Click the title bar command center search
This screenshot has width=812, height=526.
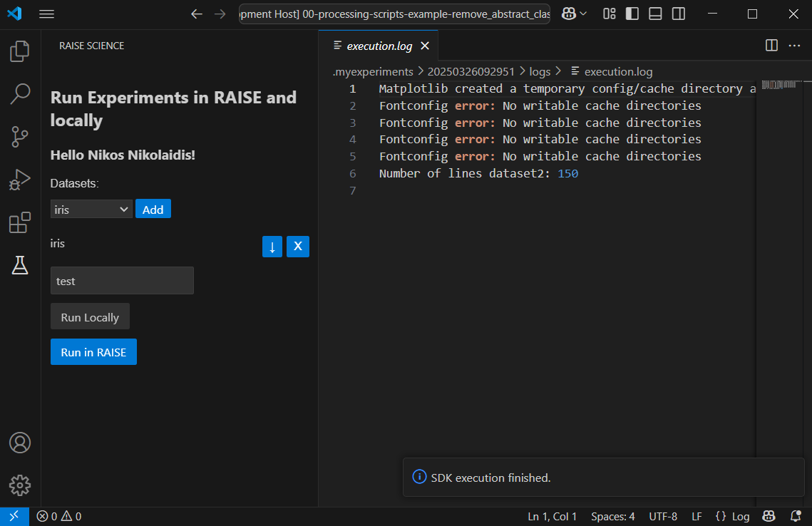(395, 14)
